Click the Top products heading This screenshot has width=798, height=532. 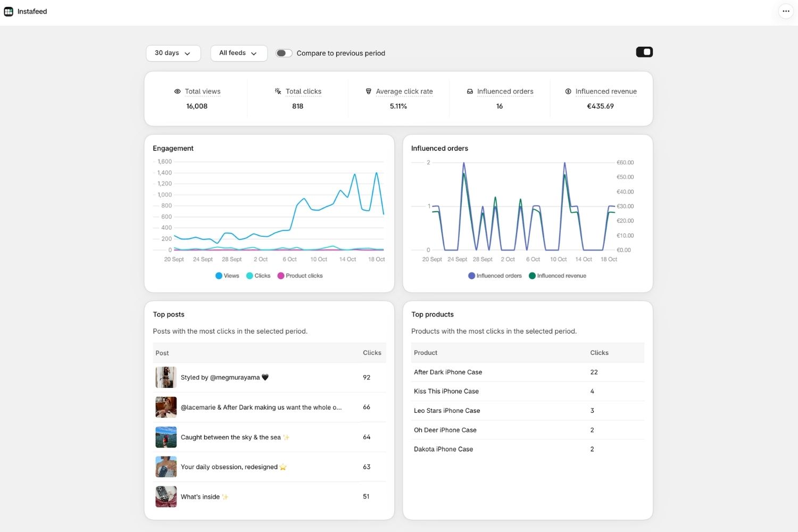coord(433,314)
